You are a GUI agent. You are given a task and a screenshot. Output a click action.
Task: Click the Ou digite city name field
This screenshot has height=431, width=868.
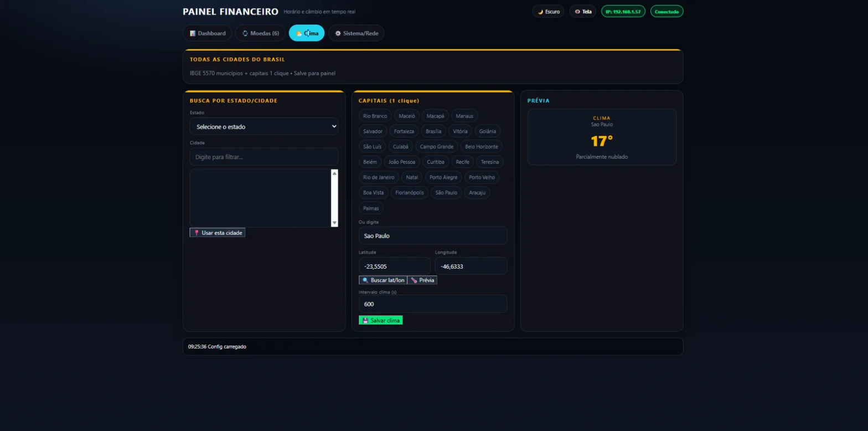point(433,235)
